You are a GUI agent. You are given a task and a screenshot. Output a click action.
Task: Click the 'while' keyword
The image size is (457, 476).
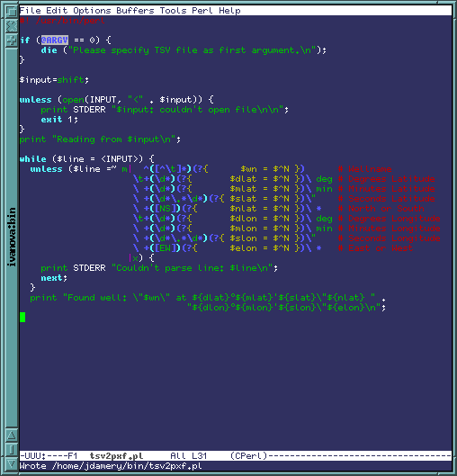click(x=32, y=159)
